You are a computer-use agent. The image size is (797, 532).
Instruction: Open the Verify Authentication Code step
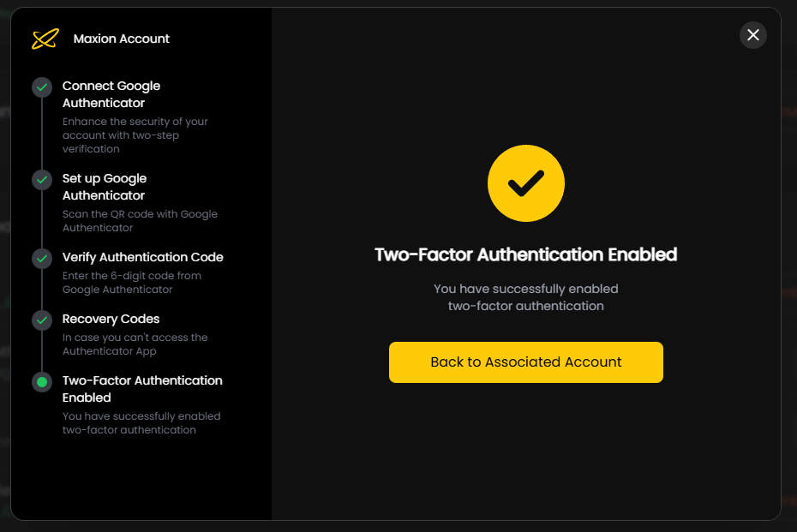click(x=142, y=257)
